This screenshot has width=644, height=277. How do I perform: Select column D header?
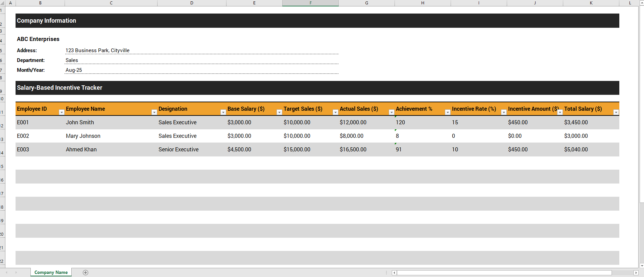click(x=192, y=3)
